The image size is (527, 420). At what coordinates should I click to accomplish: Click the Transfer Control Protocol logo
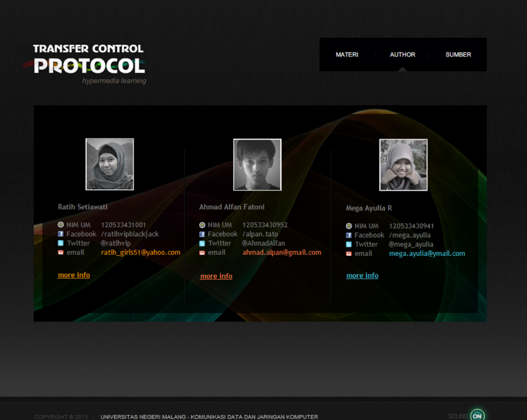coord(89,62)
